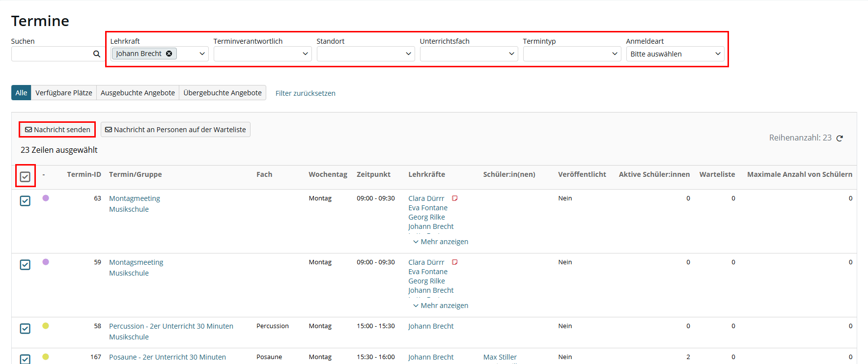Sort by Warteliste column header
The height and width of the screenshot is (364, 868).
[x=717, y=174]
